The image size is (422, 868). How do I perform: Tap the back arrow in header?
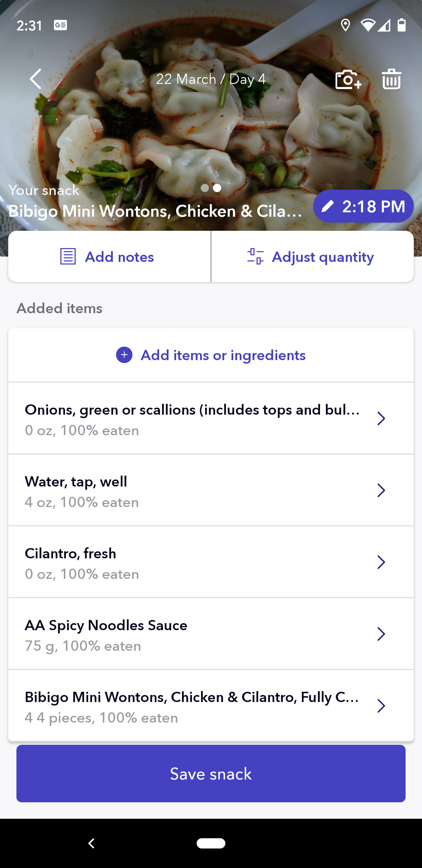pos(36,79)
